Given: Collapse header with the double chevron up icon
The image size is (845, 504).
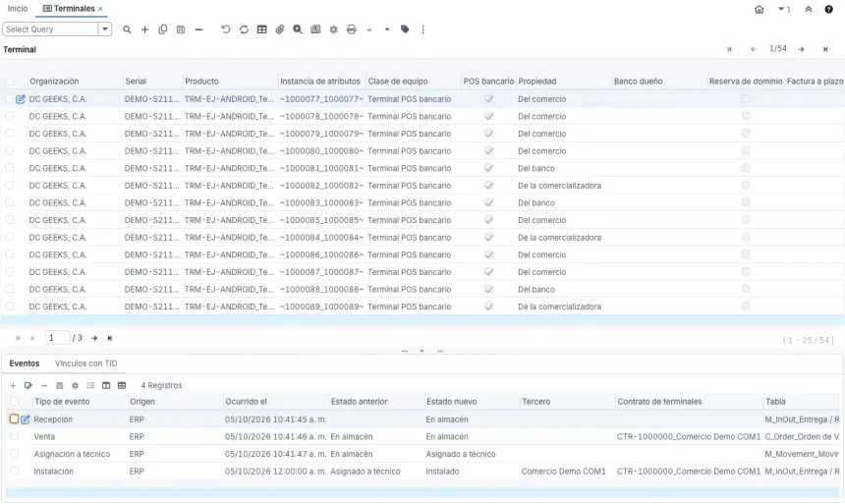Looking at the screenshot, I should coord(809,9).
